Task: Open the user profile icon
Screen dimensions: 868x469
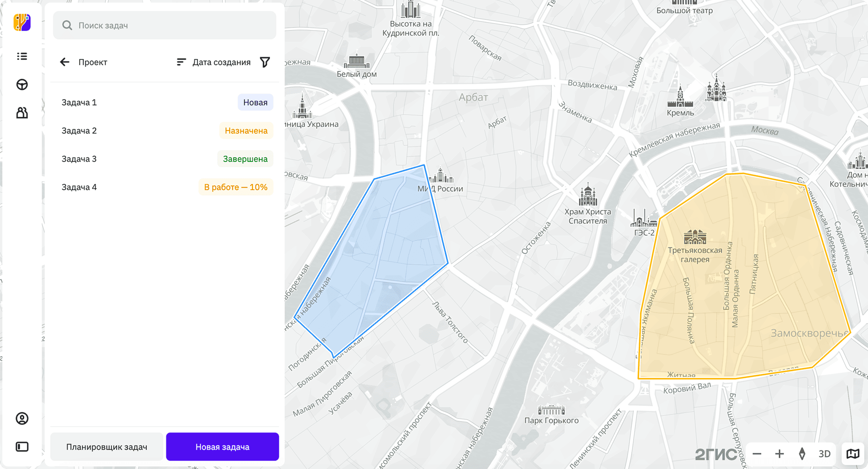Action: point(22,418)
